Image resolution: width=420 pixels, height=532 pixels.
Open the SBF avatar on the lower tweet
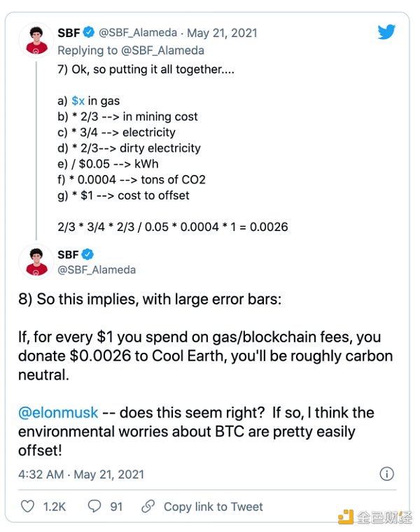point(34,262)
